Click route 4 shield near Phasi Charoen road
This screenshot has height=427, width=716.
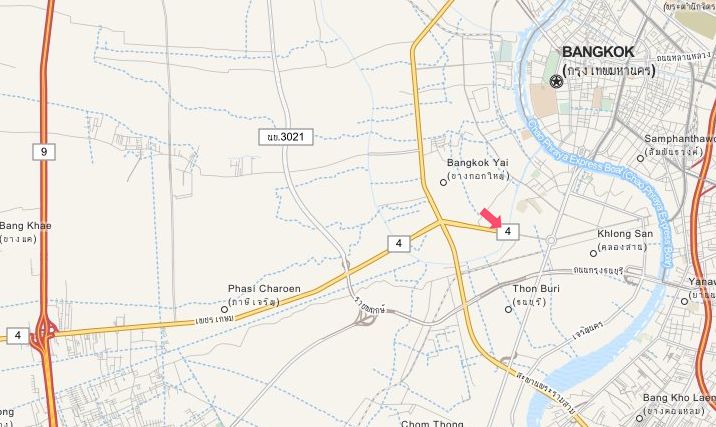[x=399, y=243]
